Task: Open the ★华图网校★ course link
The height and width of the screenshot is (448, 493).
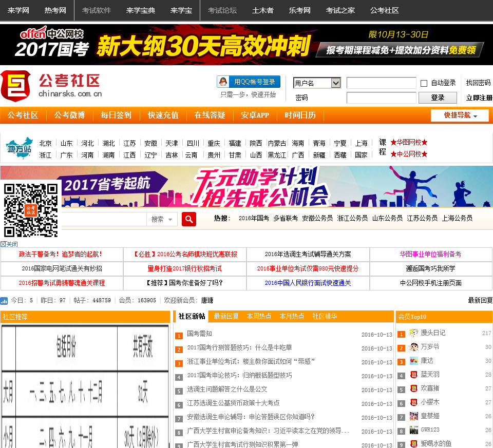Action: pos(409,142)
